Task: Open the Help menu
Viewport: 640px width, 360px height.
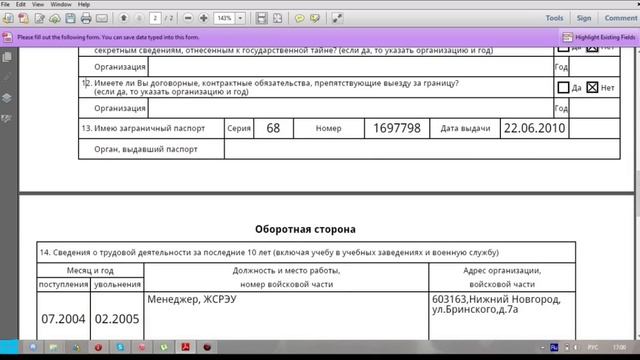Action: (84, 4)
